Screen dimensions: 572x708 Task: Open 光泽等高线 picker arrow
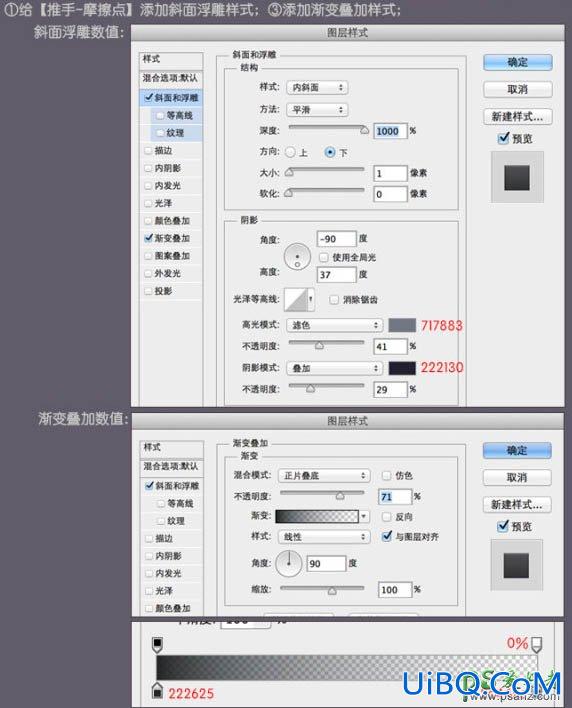point(311,299)
